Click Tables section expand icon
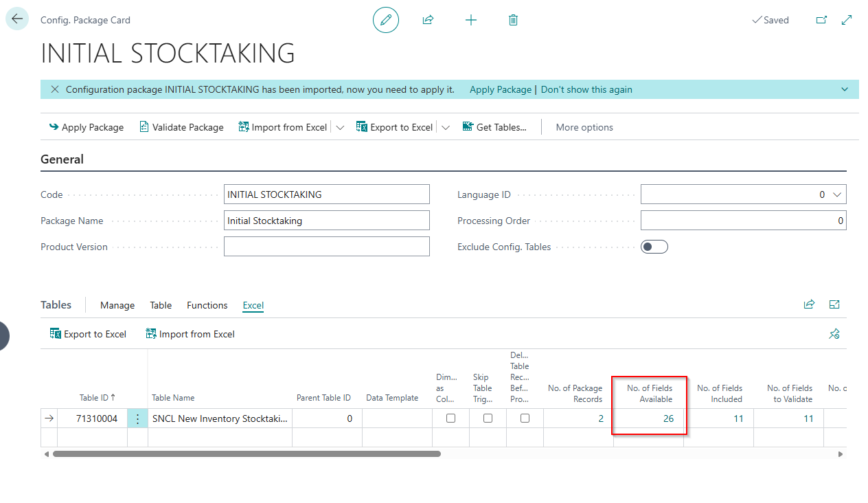 [x=834, y=304]
